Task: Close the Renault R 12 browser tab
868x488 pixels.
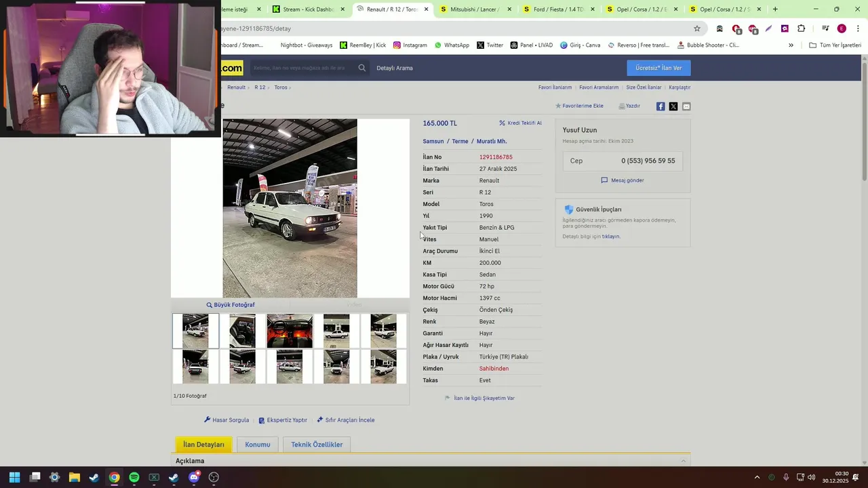Action: (426, 9)
